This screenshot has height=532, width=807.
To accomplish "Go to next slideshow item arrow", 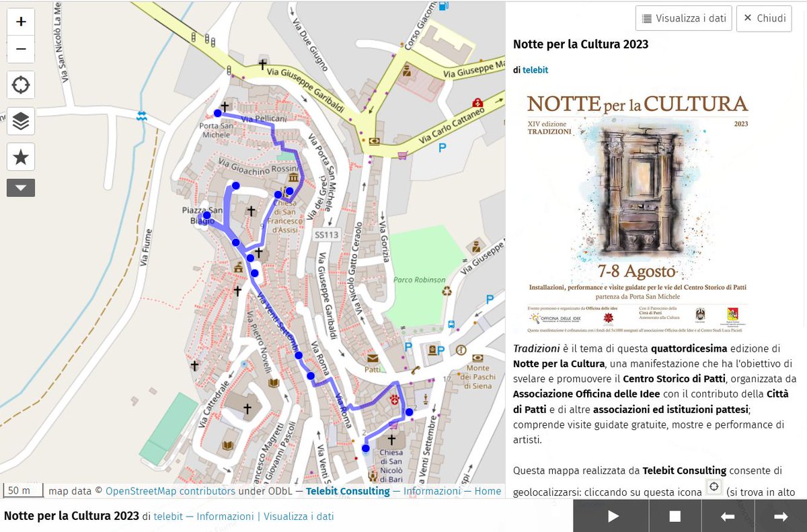I will pos(781,517).
